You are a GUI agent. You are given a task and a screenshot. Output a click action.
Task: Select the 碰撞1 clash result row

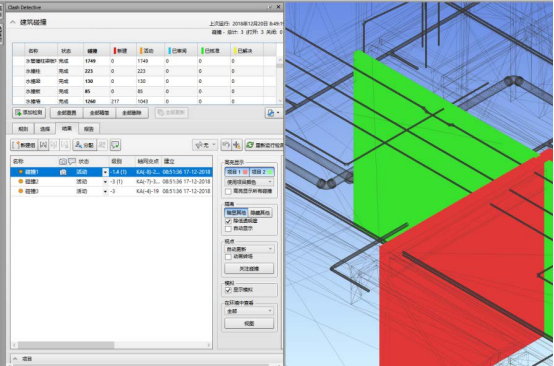pos(111,172)
